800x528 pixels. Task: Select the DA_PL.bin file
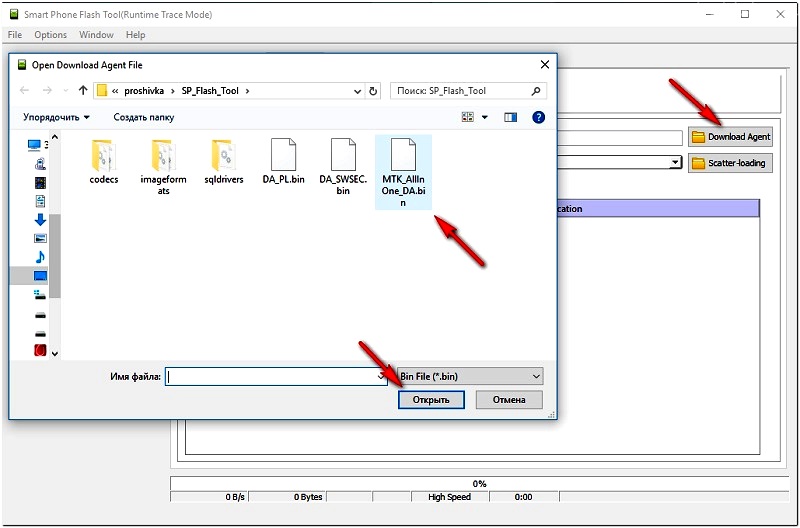tap(283, 161)
